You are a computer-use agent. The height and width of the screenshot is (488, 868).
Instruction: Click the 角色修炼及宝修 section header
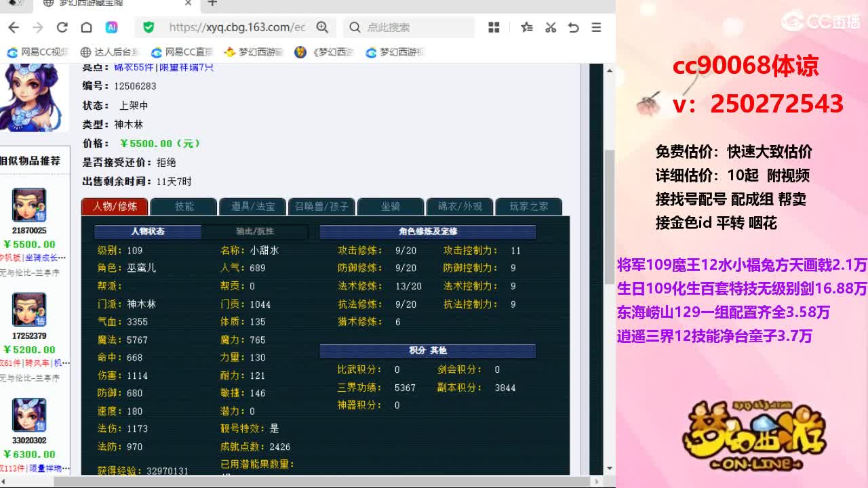(428, 232)
